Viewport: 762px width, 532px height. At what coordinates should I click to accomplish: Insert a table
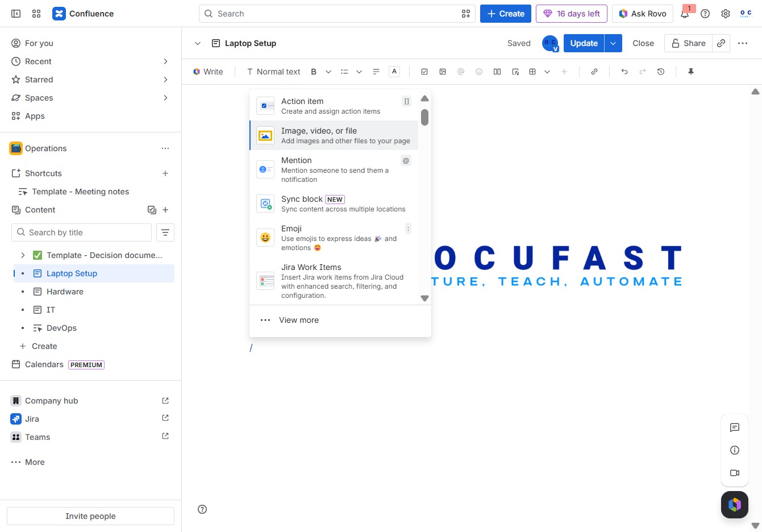(532, 72)
